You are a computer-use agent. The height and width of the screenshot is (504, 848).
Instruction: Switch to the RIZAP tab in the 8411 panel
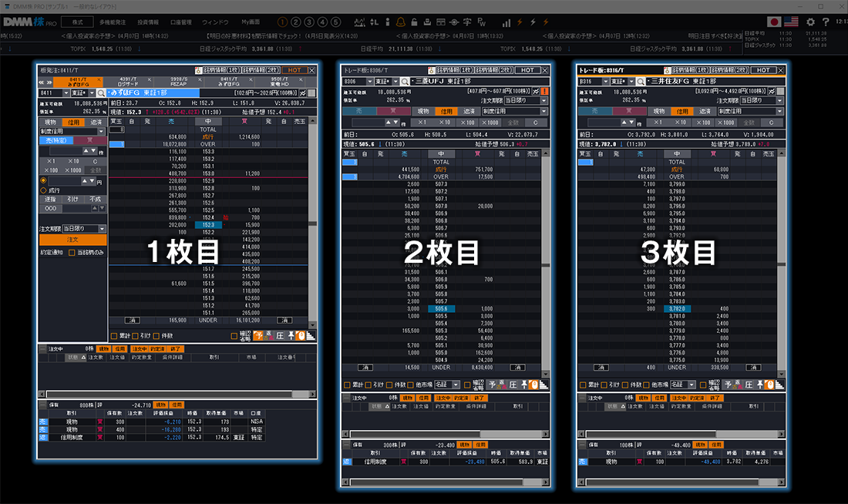pos(179,82)
